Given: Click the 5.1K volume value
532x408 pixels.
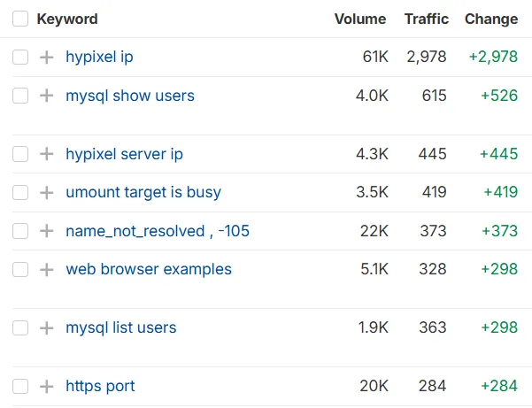Looking at the screenshot, I should pos(374,269).
